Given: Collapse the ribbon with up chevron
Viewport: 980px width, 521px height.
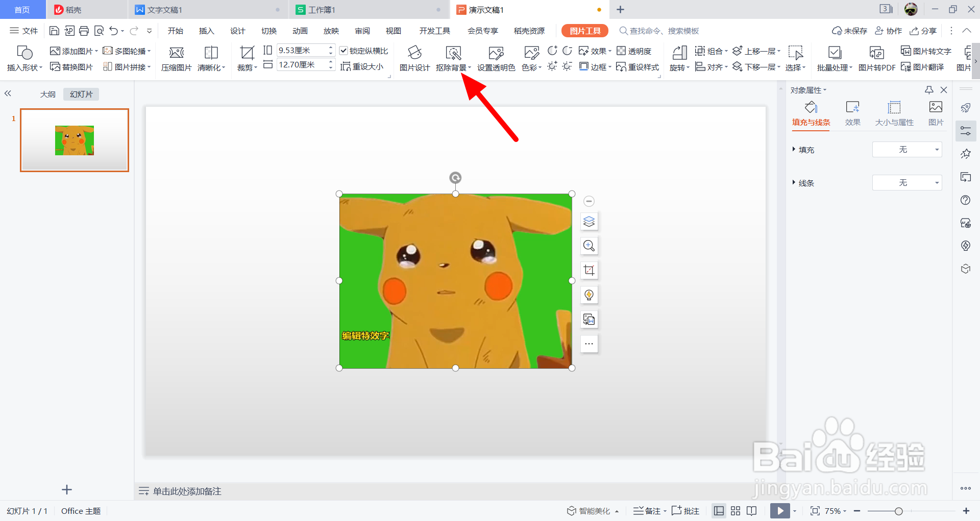Looking at the screenshot, I should pos(966,31).
